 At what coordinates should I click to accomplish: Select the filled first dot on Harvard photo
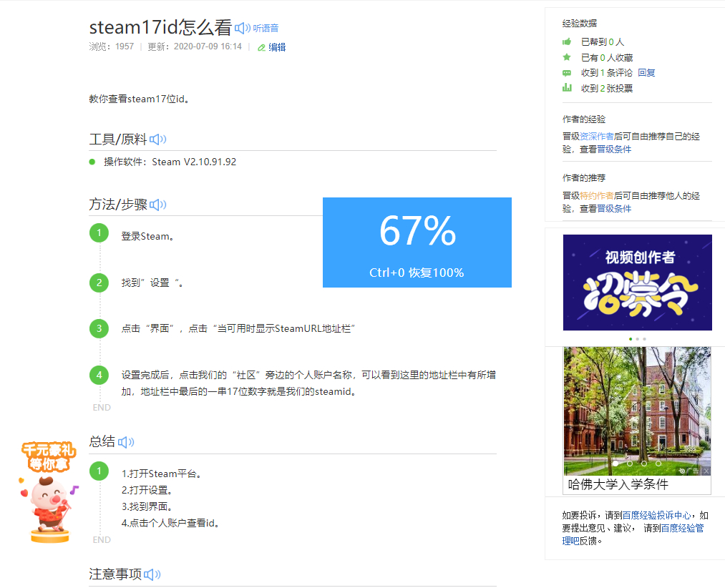615,464
